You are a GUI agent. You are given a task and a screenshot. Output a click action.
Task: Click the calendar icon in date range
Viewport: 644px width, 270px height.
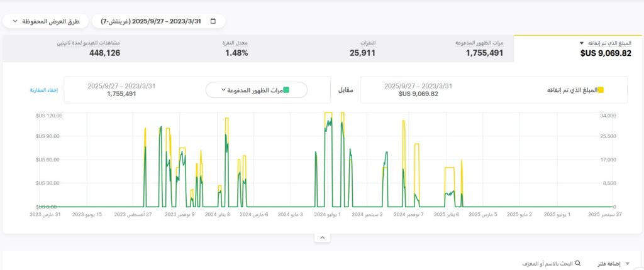(213, 21)
